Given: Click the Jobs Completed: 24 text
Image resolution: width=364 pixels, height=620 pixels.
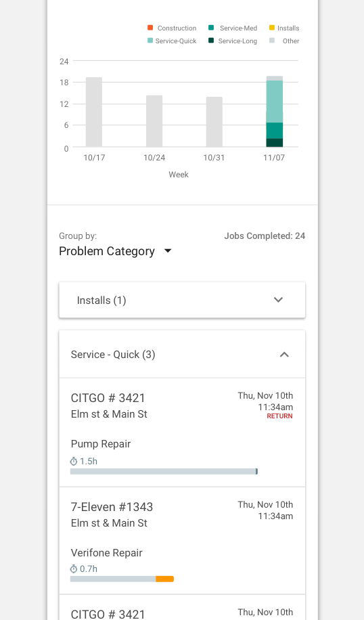Looking at the screenshot, I should point(265,236).
